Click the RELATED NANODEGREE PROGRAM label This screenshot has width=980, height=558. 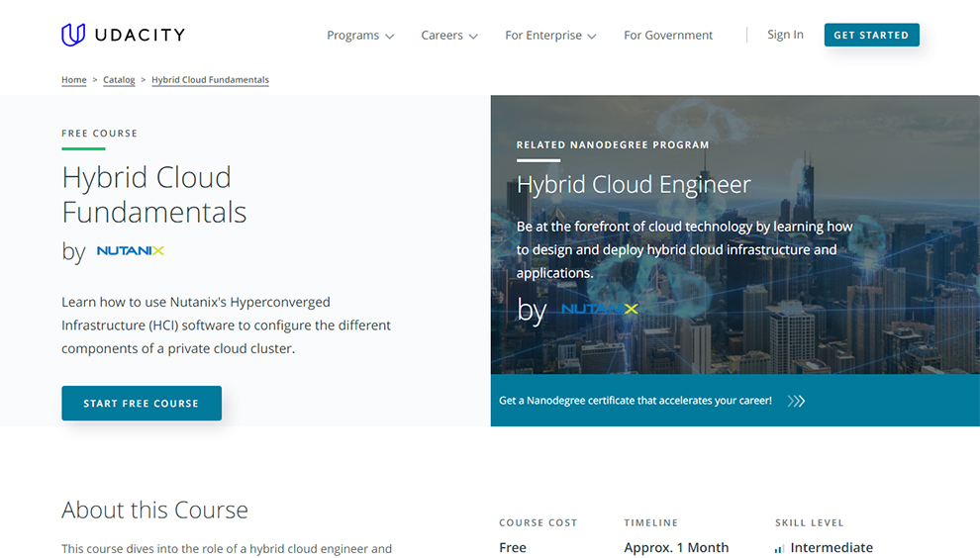pos(613,145)
